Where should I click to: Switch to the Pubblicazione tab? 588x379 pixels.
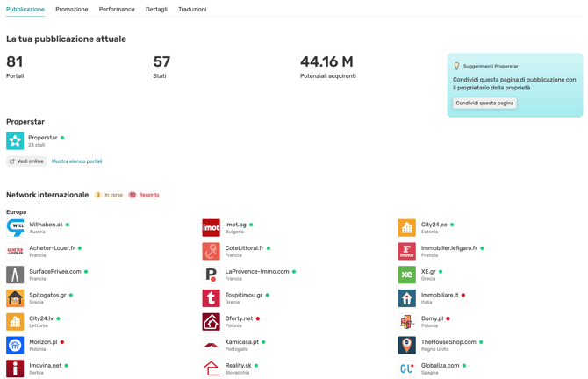coord(25,9)
